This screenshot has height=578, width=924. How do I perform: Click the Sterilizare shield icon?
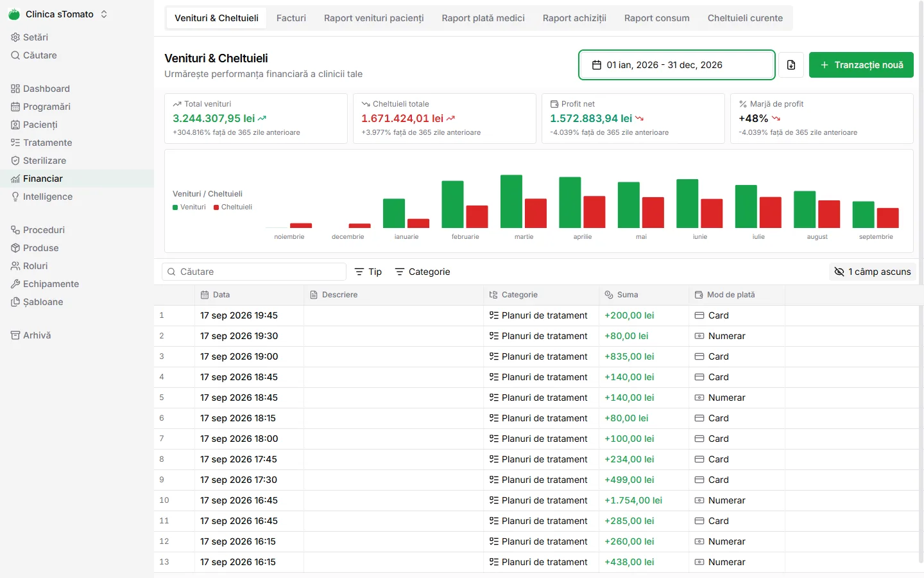15,161
